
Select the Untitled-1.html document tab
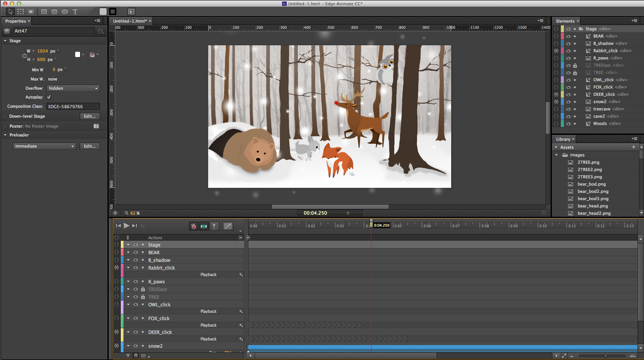tap(130, 21)
